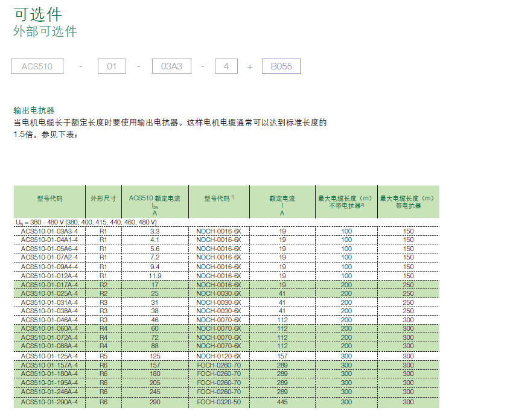This screenshot has width=513, height=420.
Task: Select the 11.9 rated current value
Action: click(x=155, y=276)
